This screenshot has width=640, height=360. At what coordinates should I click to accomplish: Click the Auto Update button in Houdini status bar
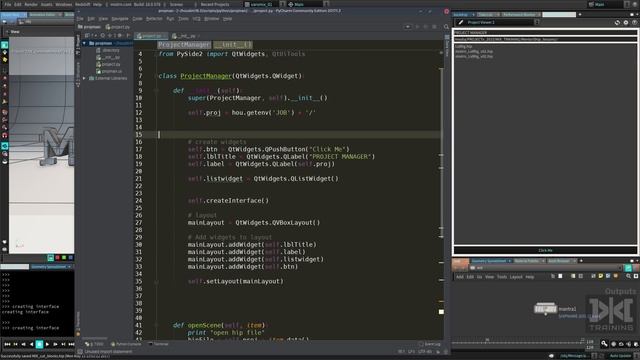click(620, 356)
